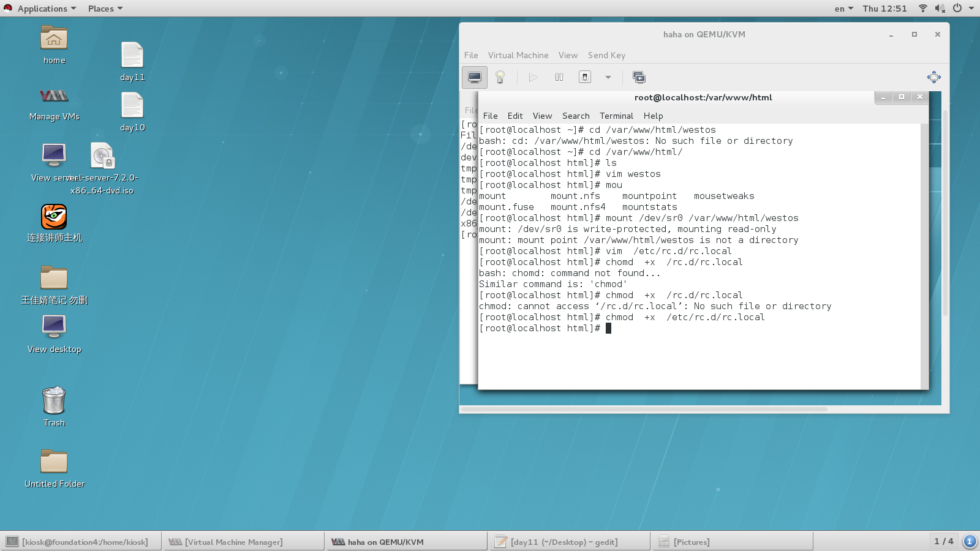Switch to day11 gedit taskbar item
The width and height of the screenshot is (980, 551).
[570, 542]
